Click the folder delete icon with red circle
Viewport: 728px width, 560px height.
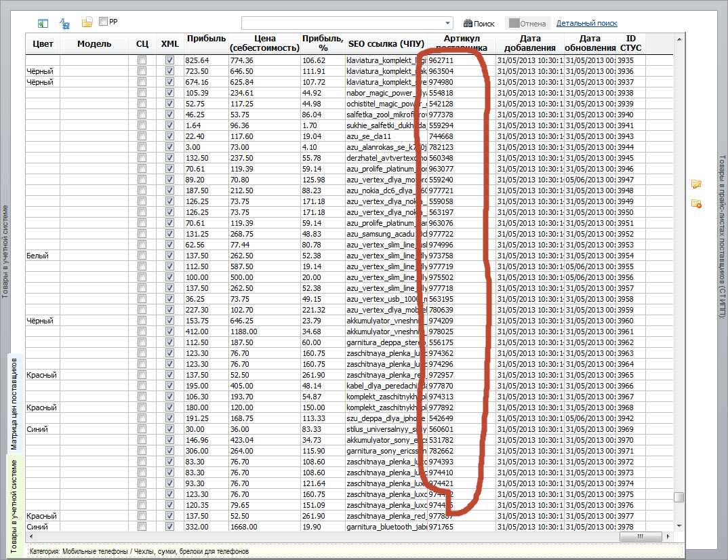pos(696,203)
